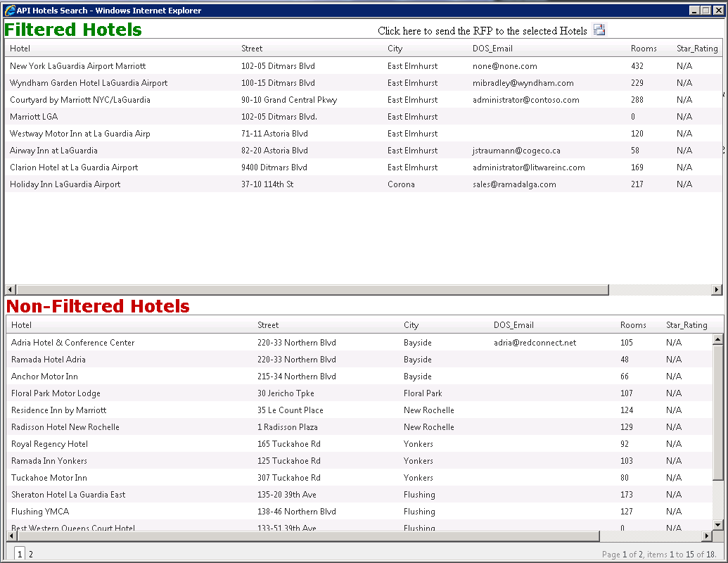This screenshot has width=728, height=563.
Task: Sort Non-Filtered Hotels by City column header
Action: click(x=411, y=325)
